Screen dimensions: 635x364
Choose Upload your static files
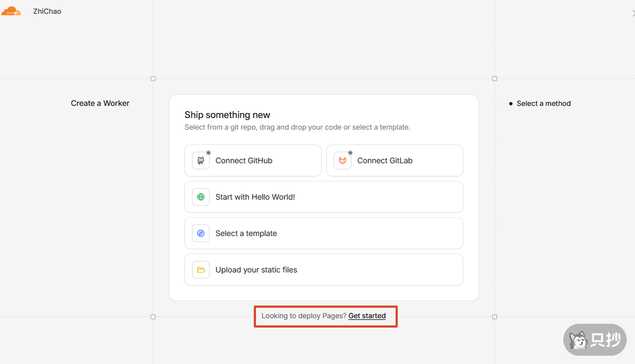[x=324, y=270]
